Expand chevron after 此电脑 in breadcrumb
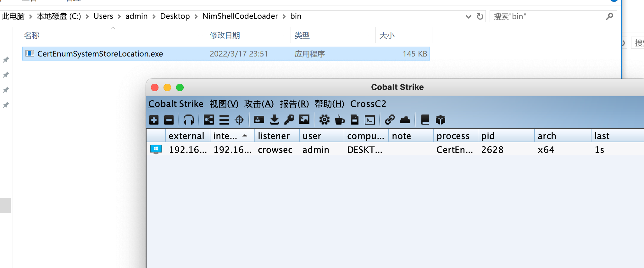This screenshot has width=644, height=268. point(31,16)
